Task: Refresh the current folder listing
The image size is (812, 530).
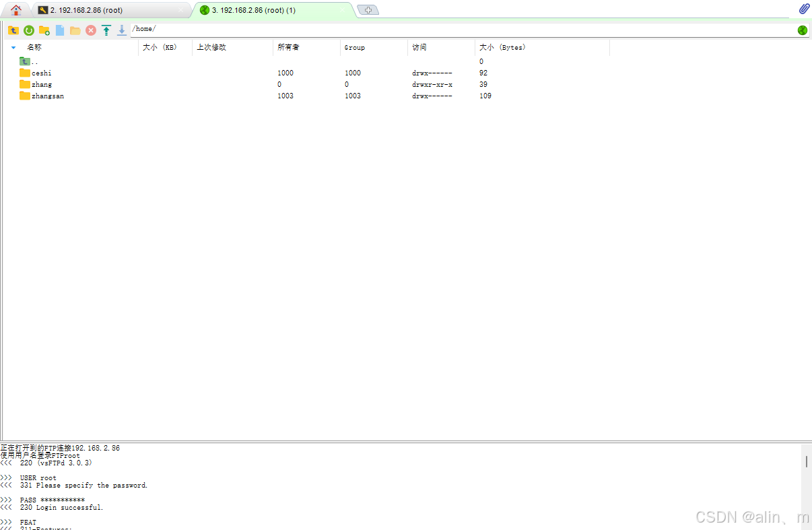Action: point(29,30)
